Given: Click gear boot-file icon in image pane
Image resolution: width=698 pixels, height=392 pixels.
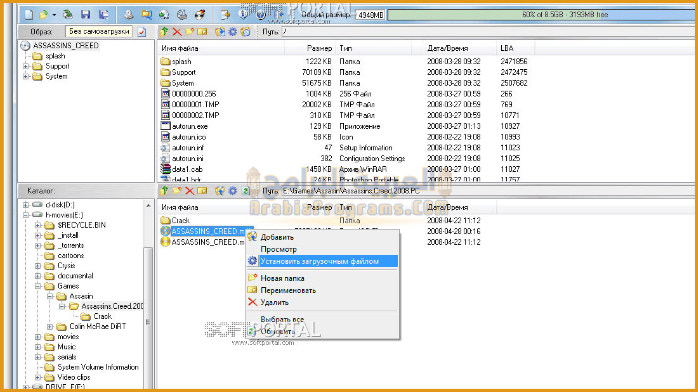Looking at the screenshot, I should coord(232,32).
